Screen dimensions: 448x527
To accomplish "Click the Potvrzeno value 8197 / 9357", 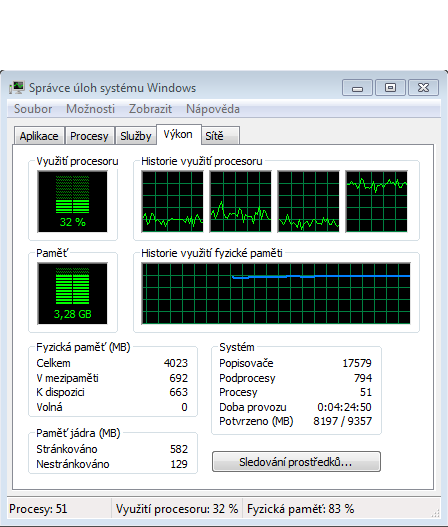I will tap(342, 421).
